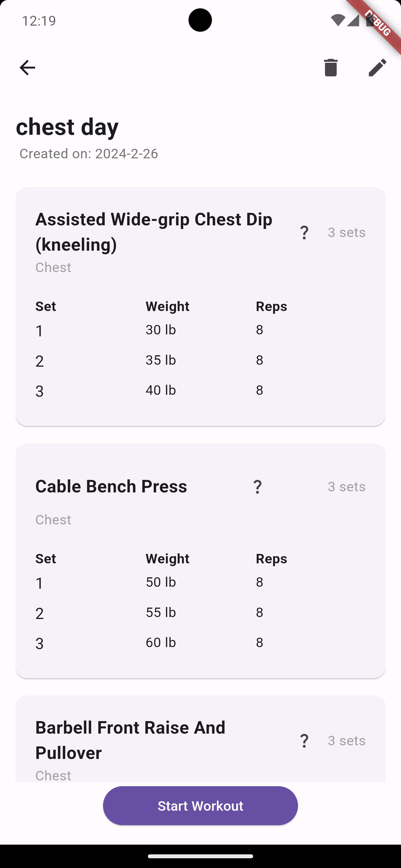Open help for Barbell Front Raise And Pullover
401x868 pixels.
pyautogui.click(x=304, y=741)
